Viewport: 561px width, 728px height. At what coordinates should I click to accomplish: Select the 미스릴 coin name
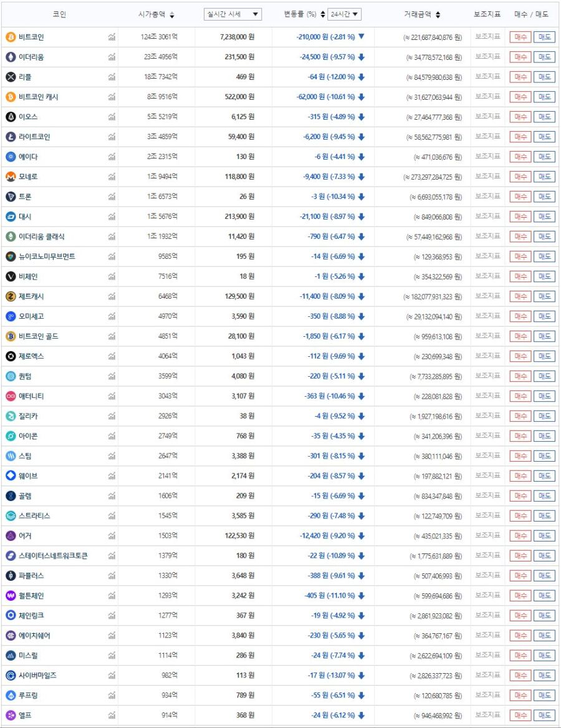[28, 656]
